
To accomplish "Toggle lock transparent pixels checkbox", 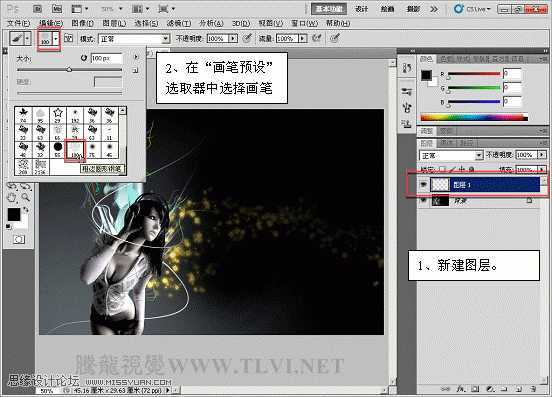I will click(x=442, y=169).
